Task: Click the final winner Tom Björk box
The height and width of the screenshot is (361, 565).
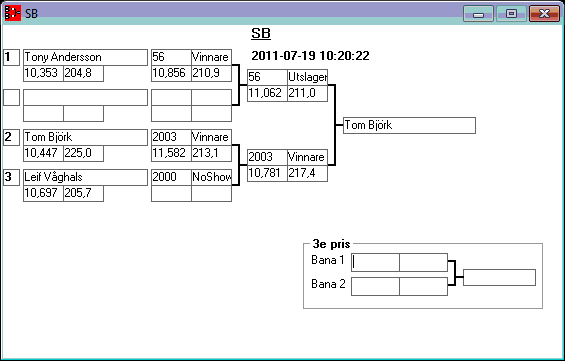Action: tap(409, 125)
